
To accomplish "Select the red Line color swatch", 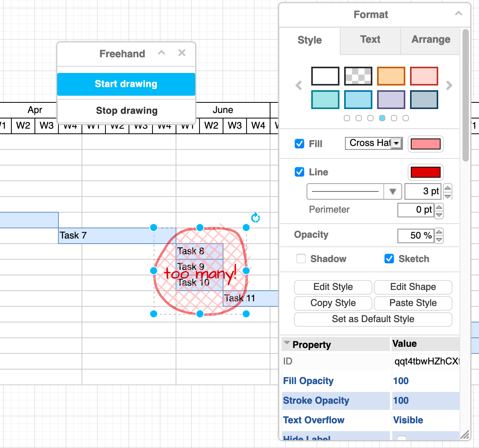I will (x=425, y=172).
